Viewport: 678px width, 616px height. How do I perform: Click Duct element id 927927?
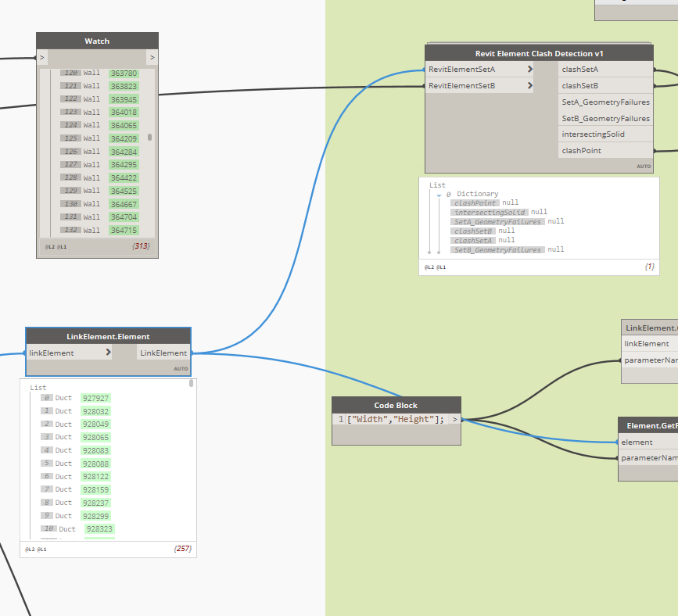click(95, 398)
